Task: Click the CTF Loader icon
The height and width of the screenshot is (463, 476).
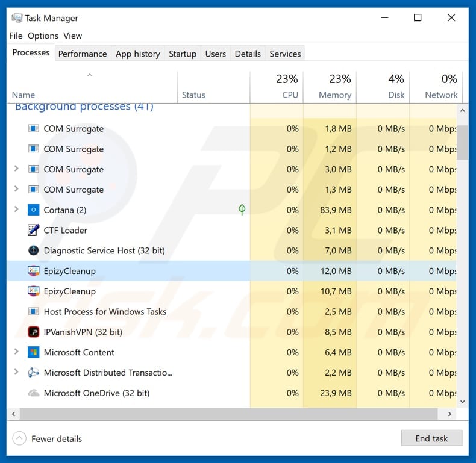Action: [33, 230]
